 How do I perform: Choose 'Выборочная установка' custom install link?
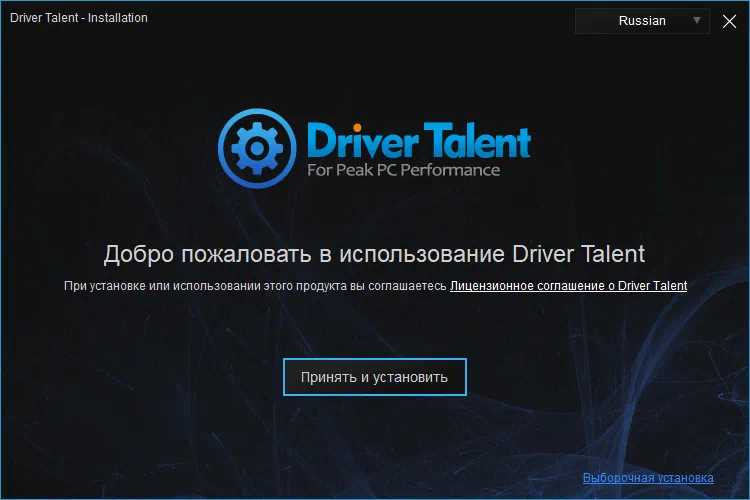648,478
